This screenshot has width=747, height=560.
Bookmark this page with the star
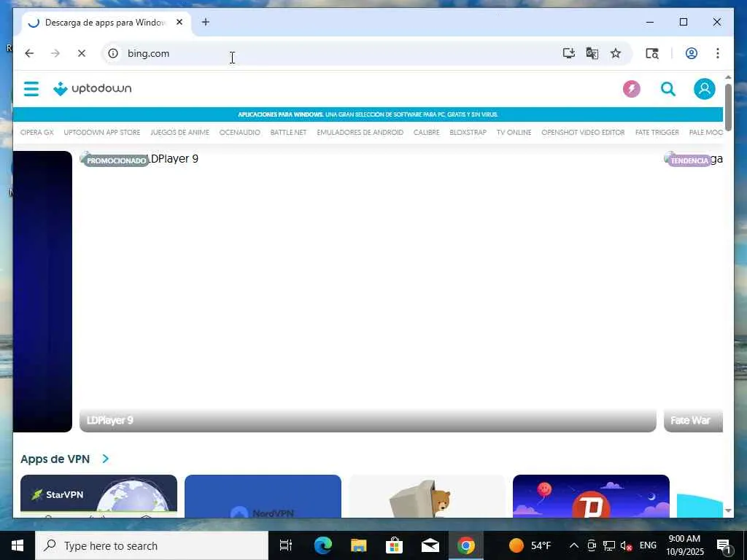[x=616, y=53]
